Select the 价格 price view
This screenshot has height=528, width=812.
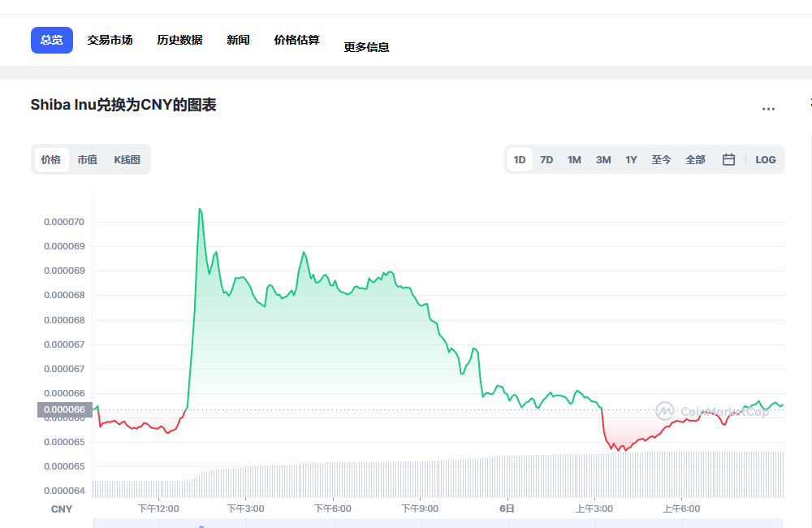(x=51, y=159)
